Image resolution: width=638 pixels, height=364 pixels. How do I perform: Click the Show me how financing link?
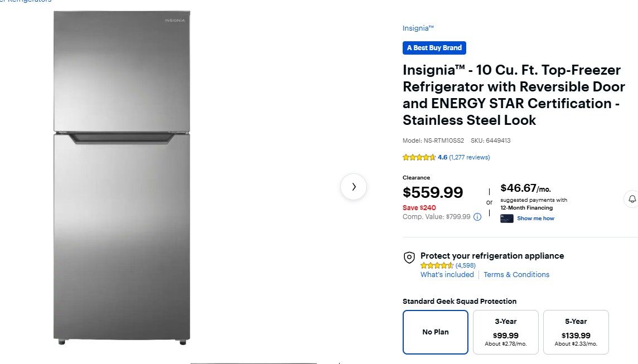click(535, 219)
